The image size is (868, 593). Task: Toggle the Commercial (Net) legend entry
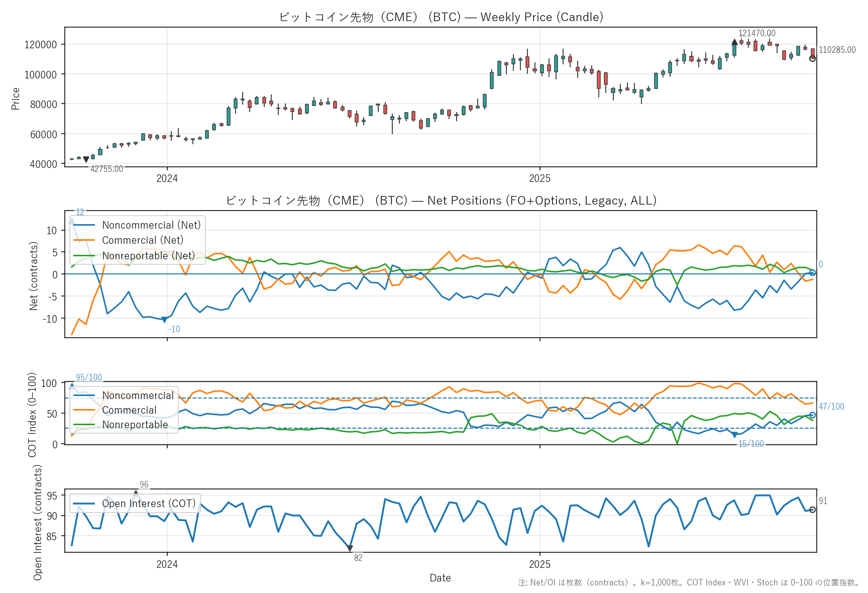[142, 240]
